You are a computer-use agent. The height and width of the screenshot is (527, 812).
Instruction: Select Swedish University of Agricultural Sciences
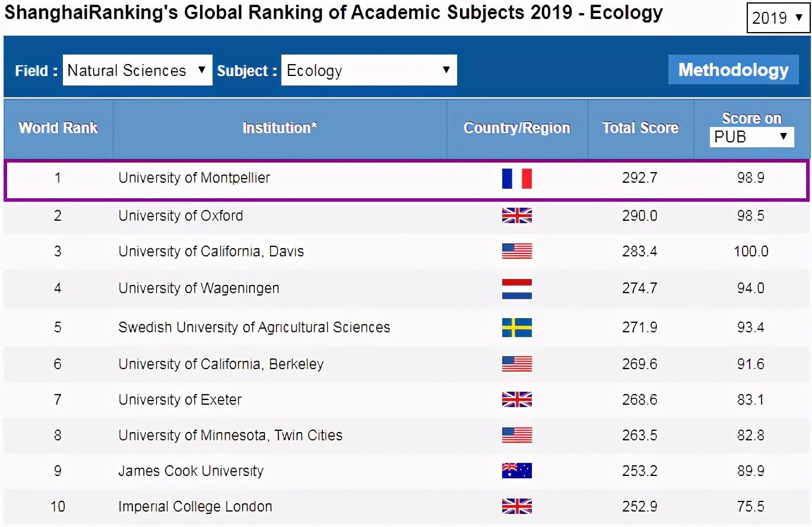(254, 328)
